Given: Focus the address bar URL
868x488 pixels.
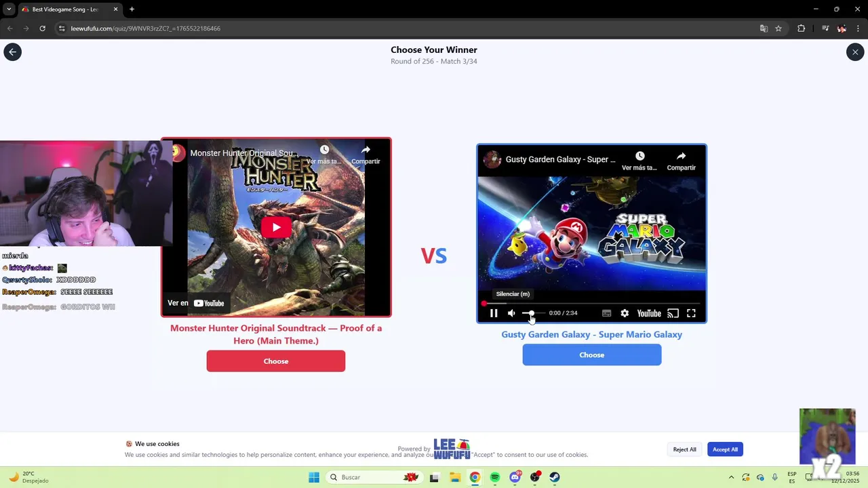Looking at the screenshot, I should (146, 28).
